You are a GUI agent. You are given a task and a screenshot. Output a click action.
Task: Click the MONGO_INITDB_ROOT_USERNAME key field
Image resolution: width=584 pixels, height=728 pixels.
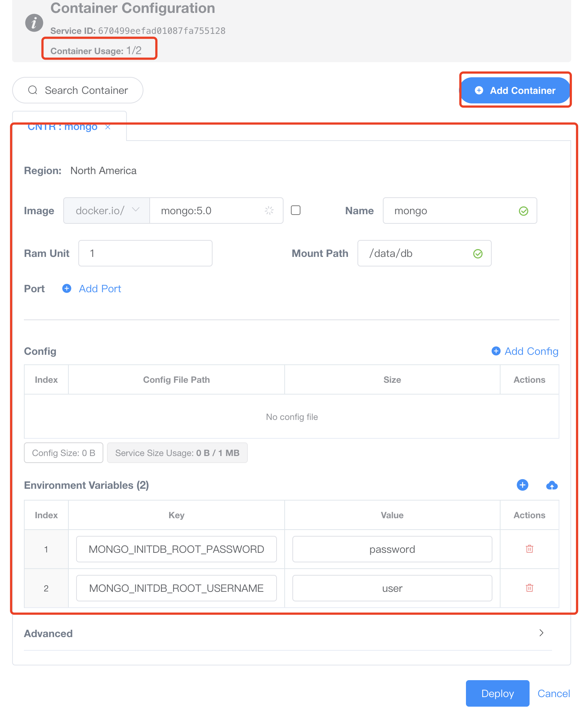(177, 588)
